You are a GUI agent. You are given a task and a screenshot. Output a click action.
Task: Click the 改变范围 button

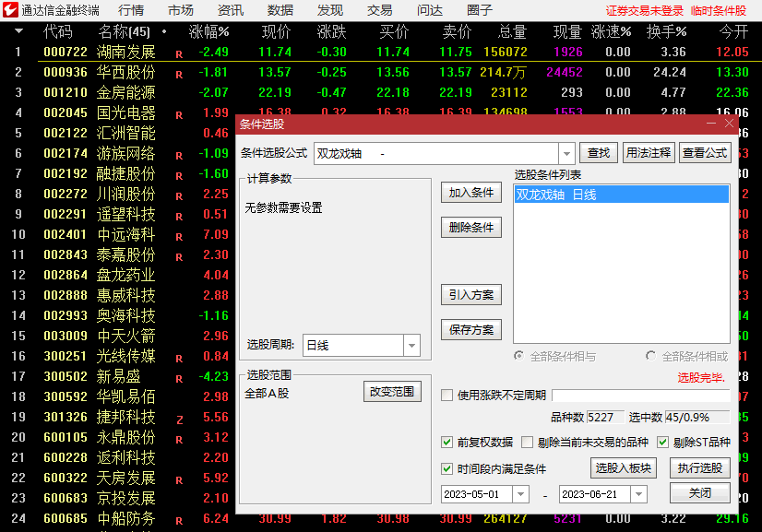pyautogui.click(x=392, y=392)
